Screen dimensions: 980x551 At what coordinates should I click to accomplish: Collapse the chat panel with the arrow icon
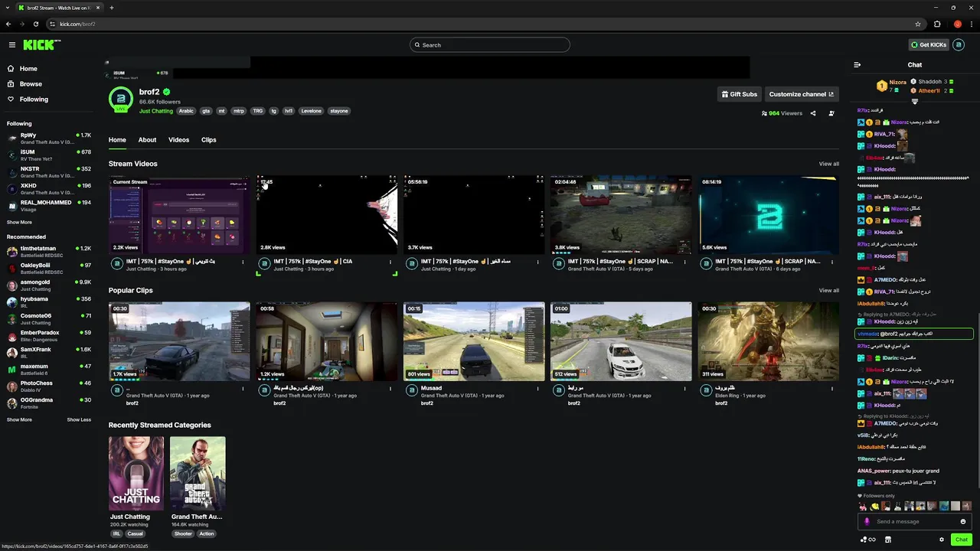857,65
